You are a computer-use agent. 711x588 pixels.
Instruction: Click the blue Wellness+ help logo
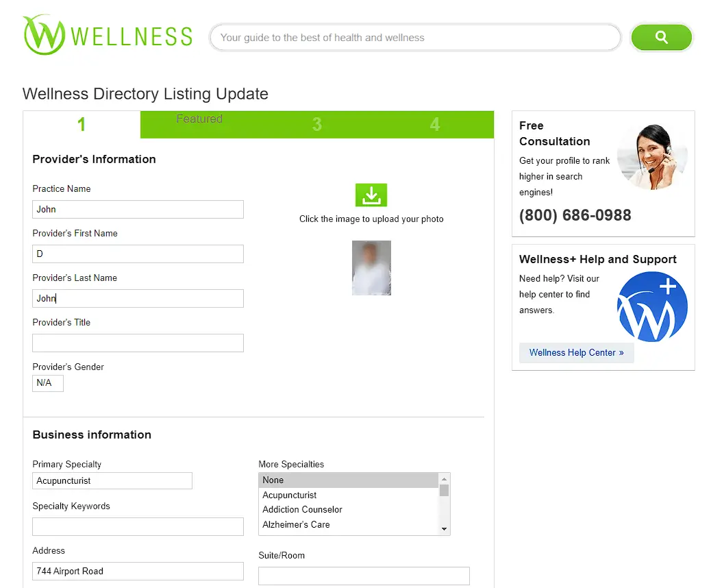pos(652,306)
